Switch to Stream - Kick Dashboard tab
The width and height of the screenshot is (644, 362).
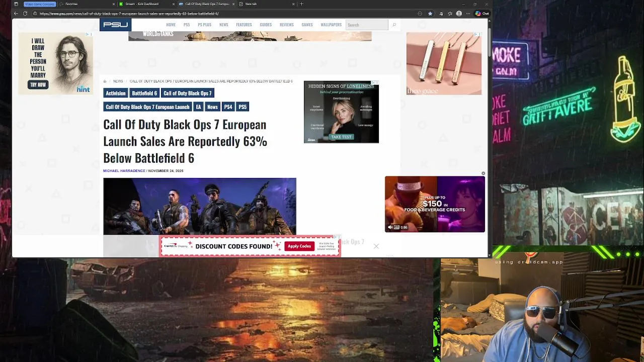(146, 4)
